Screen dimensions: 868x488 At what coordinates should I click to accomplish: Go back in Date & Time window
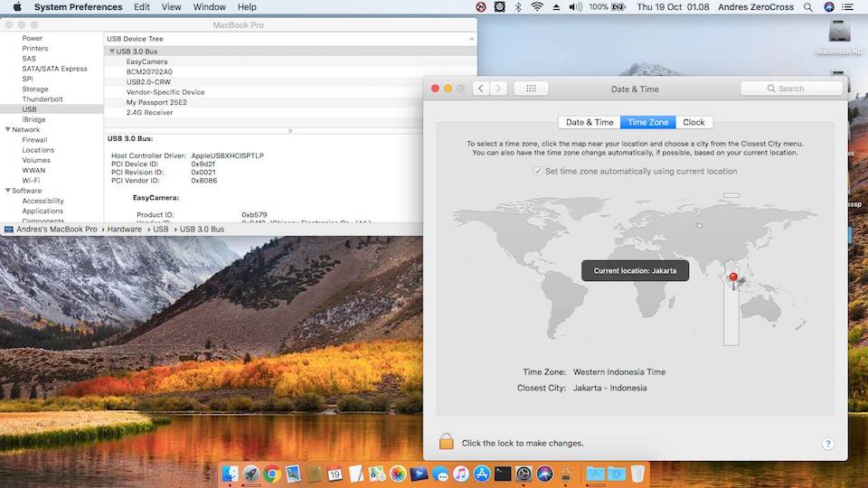[480, 89]
